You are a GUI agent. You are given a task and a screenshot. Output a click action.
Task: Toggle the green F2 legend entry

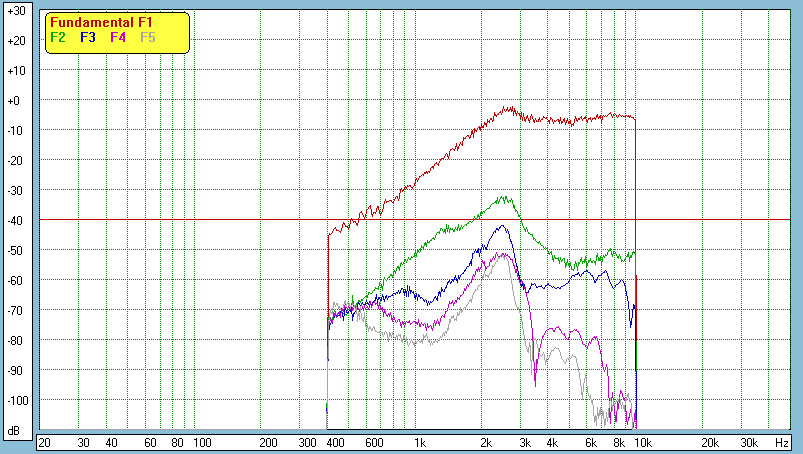tap(58, 37)
